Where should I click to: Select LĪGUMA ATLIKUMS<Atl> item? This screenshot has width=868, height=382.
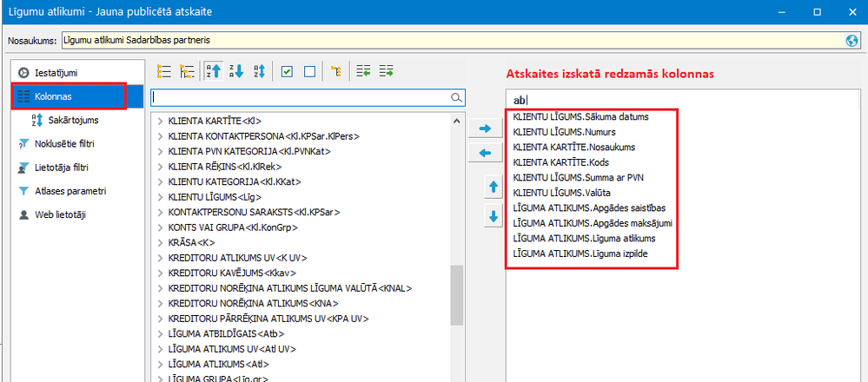click(218, 365)
